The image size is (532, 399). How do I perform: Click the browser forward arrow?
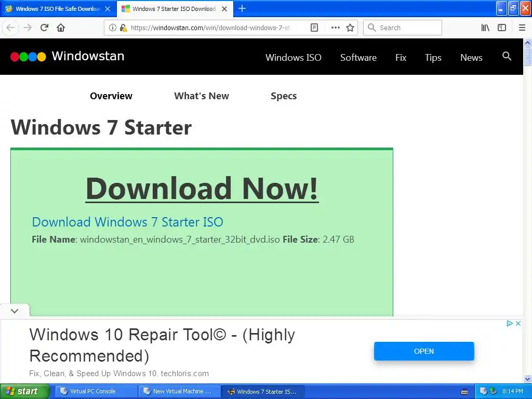pyautogui.click(x=28, y=28)
